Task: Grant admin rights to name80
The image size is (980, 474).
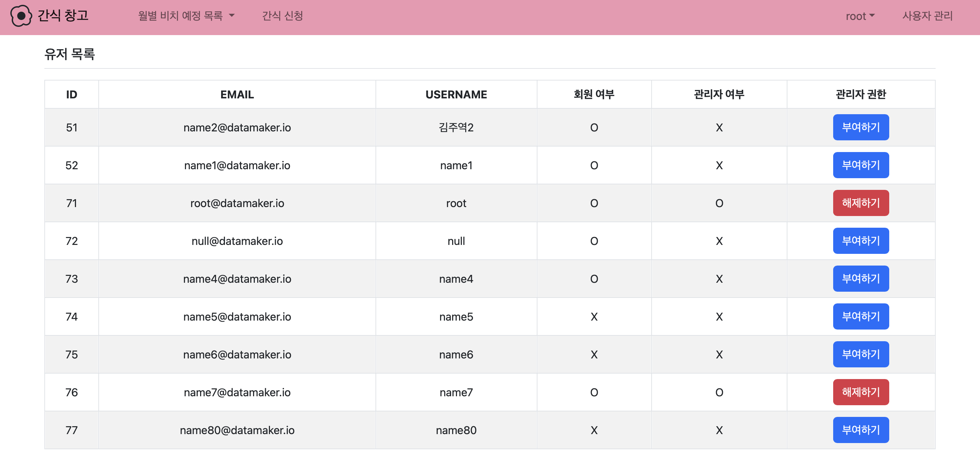Action: click(861, 430)
